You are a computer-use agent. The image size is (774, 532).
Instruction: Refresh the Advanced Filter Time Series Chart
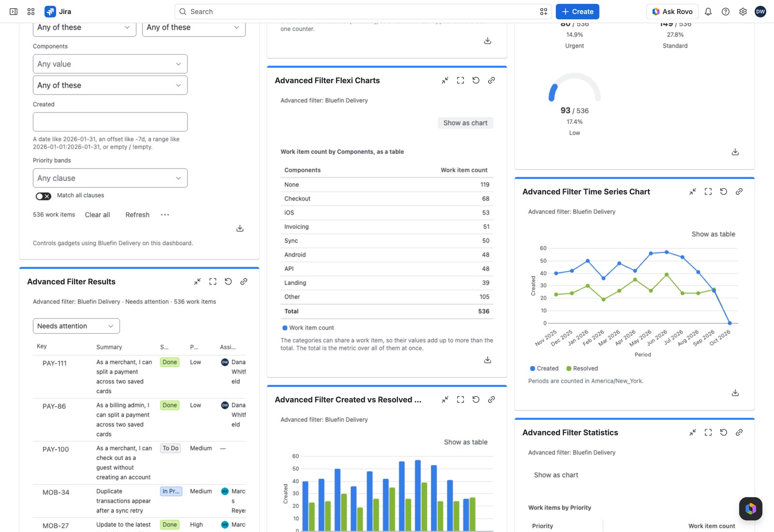pos(724,192)
